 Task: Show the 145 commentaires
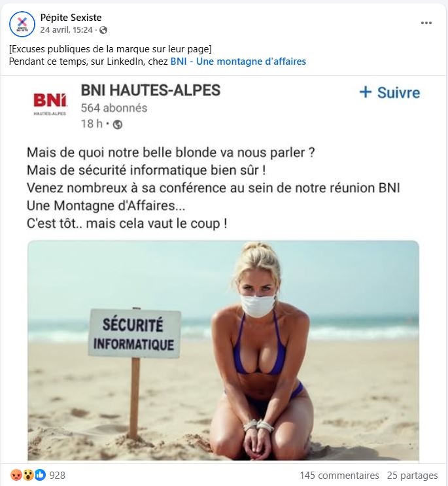[x=339, y=475]
